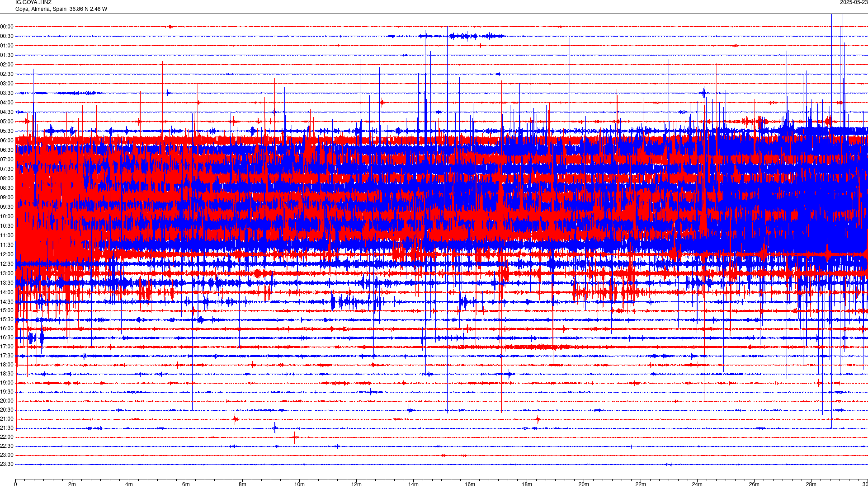
Task: Pick the 08:30 row label
Action: [x=7, y=188]
